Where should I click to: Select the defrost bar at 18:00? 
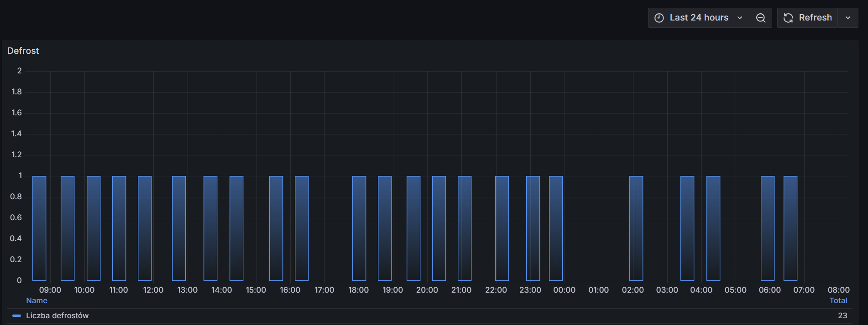click(x=359, y=228)
